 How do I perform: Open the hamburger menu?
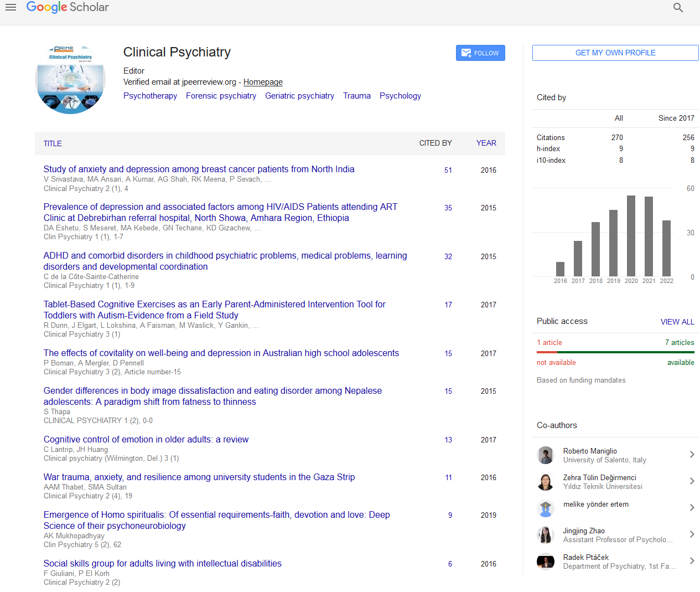point(11,7)
